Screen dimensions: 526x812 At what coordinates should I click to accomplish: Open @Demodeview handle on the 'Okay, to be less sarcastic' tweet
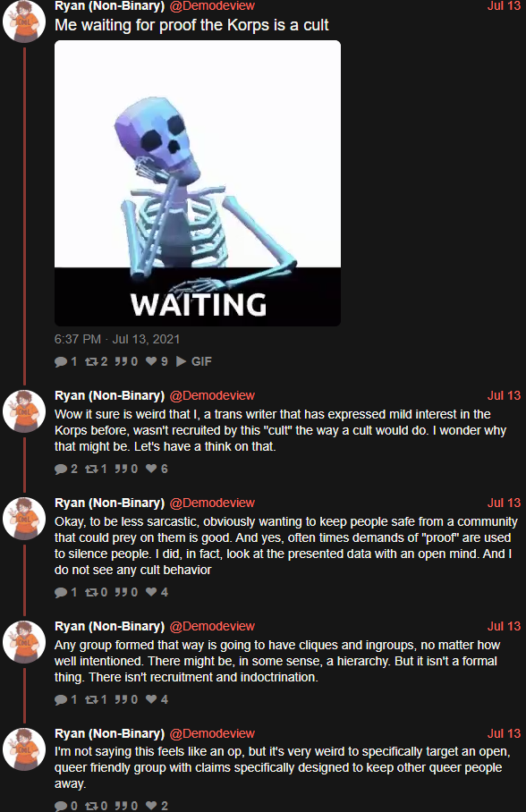pos(212,503)
